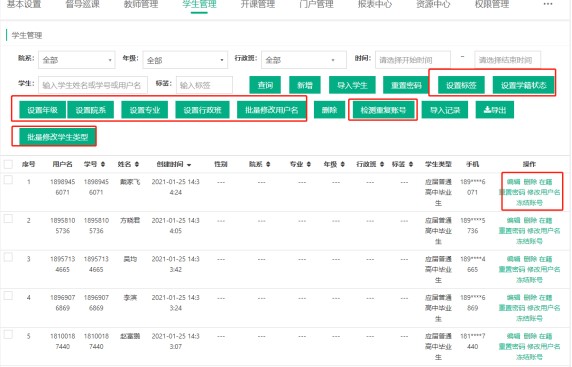Viewport: 572px width, 367px height.
Task: Click 重置密码 link in row 1
Action: 512,192
